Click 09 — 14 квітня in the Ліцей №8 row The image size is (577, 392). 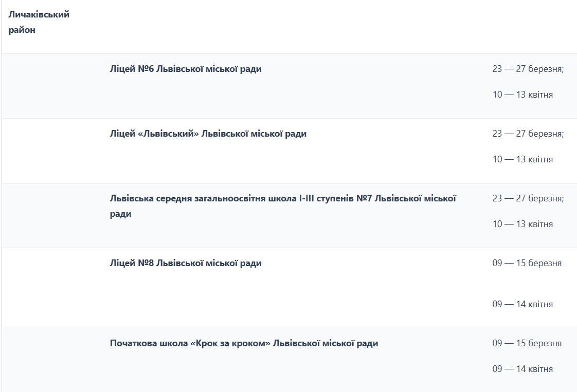click(x=522, y=304)
